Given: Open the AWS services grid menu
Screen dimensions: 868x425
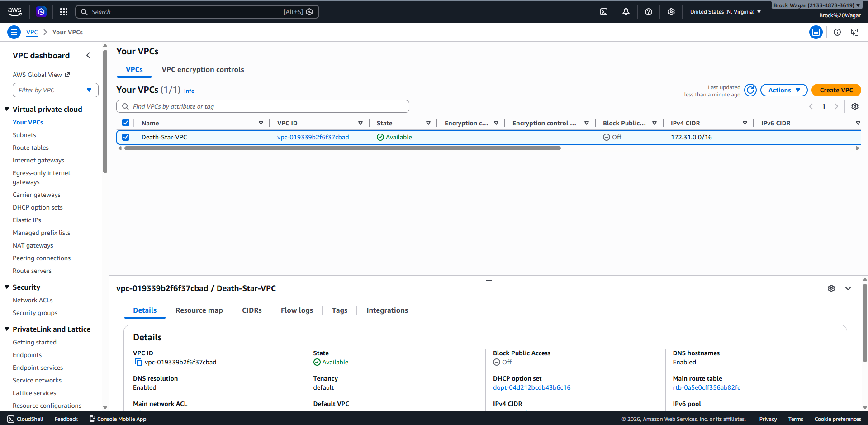Looking at the screenshot, I should (64, 12).
